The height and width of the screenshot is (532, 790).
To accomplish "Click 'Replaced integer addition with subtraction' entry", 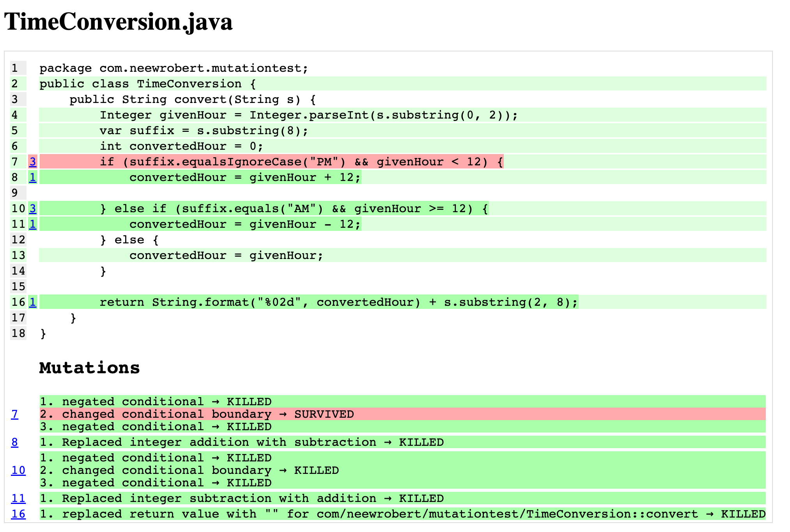I will tap(241, 442).
